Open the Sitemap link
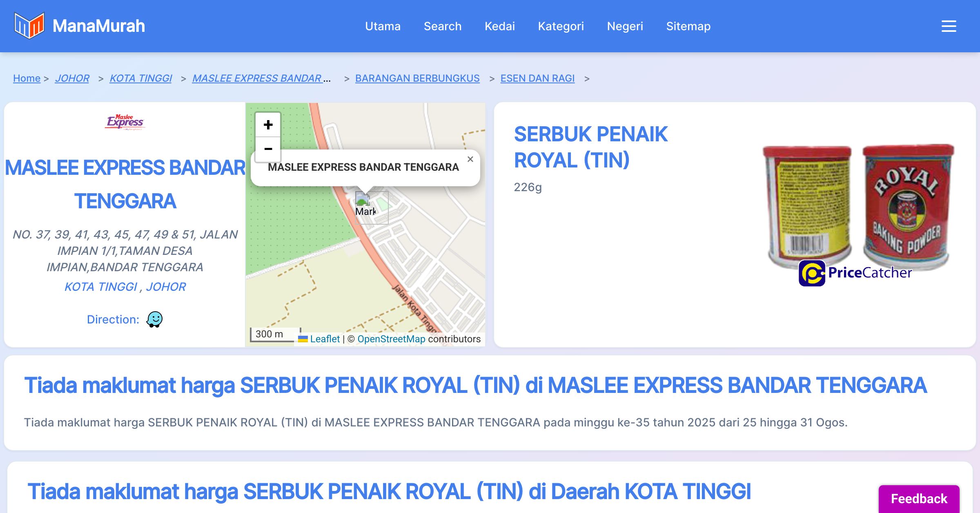The height and width of the screenshot is (513, 980). point(688,26)
